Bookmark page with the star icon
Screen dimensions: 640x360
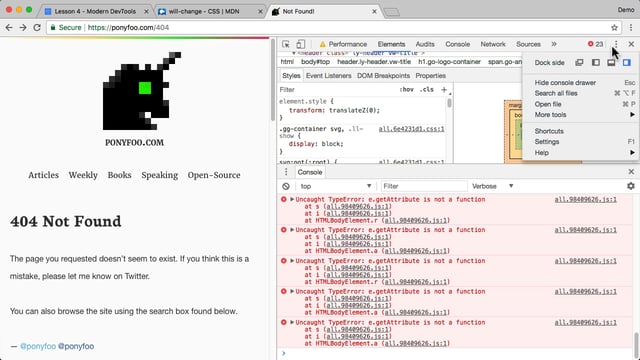614,28
